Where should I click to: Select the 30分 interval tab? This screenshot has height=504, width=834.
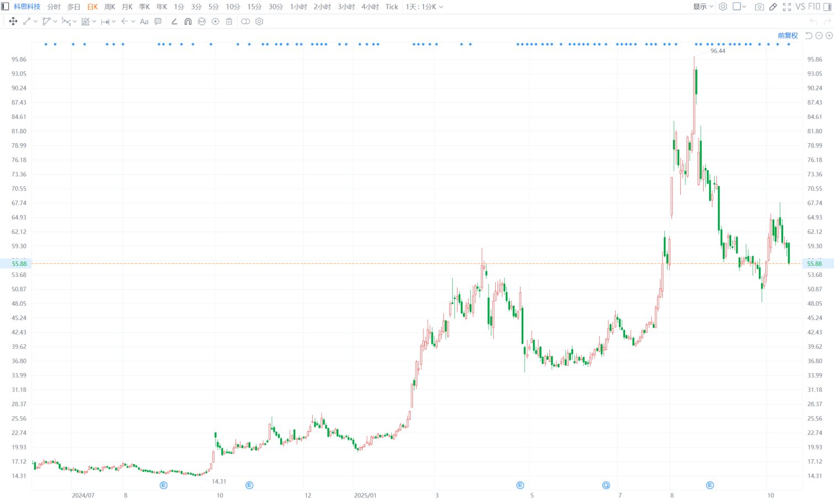[276, 7]
